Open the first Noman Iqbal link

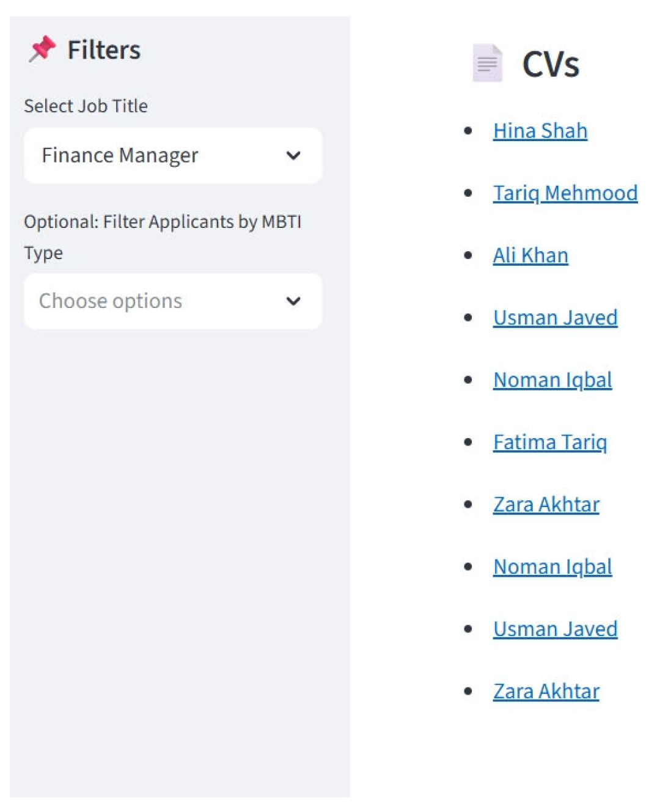click(x=552, y=380)
